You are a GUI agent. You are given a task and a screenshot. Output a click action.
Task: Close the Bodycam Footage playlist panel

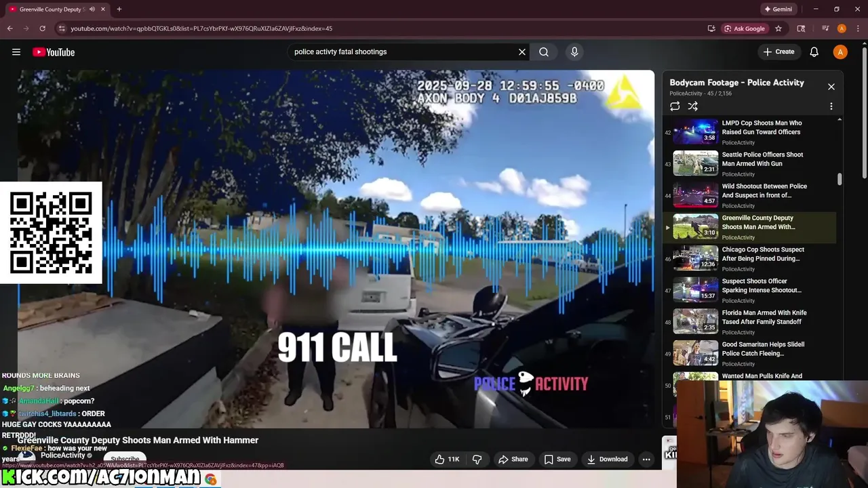831,87
